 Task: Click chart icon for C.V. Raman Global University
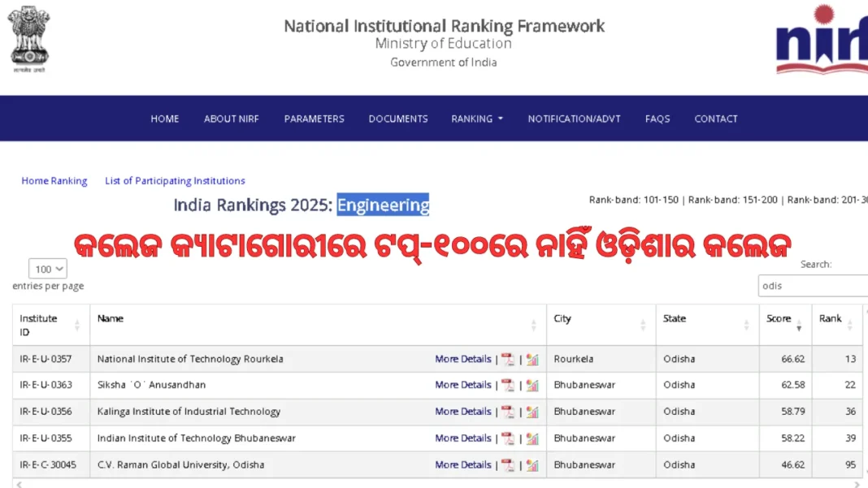pyautogui.click(x=532, y=465)
